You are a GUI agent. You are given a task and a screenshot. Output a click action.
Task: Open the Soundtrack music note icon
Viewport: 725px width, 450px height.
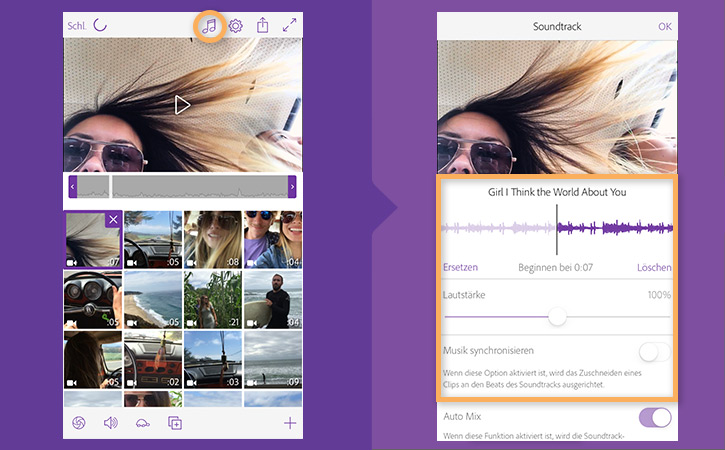209,26
